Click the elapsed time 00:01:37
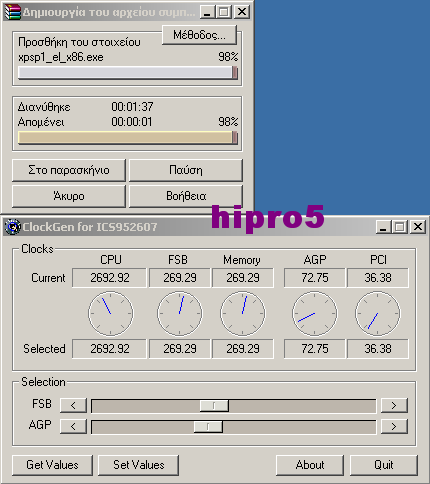 pyautogui.click(x=132, y=107)
